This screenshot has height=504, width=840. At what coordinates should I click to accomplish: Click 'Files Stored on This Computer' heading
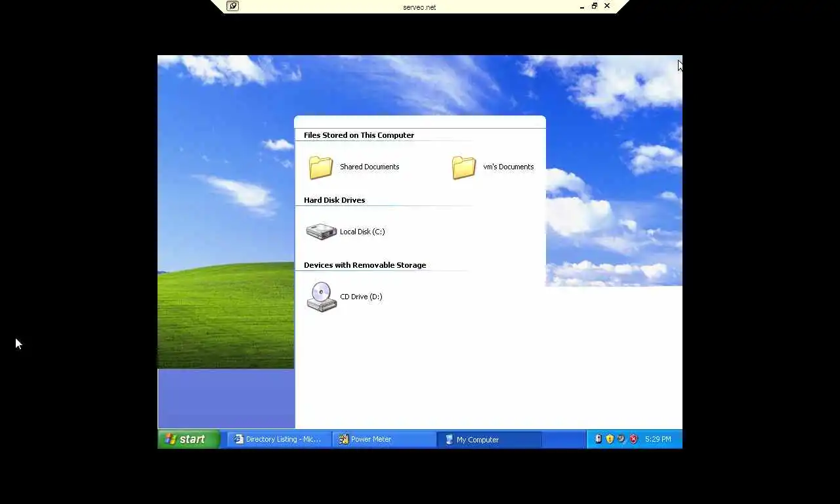359,135
